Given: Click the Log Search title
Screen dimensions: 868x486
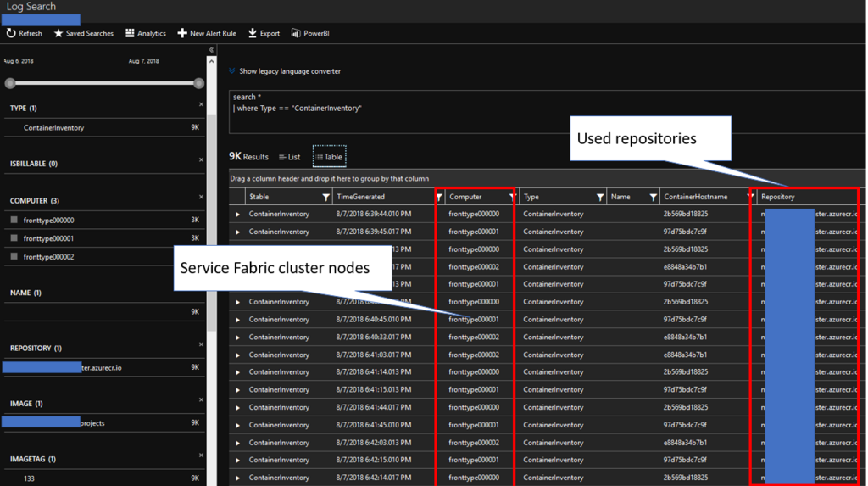Looking at the screenshot, I should (x=31, y=7).
